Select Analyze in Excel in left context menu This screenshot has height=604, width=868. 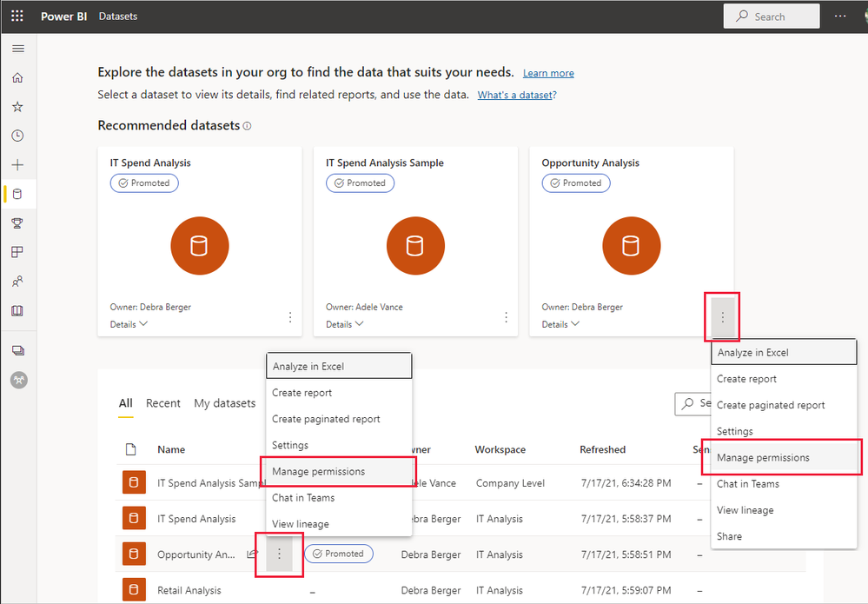point(339,366)
